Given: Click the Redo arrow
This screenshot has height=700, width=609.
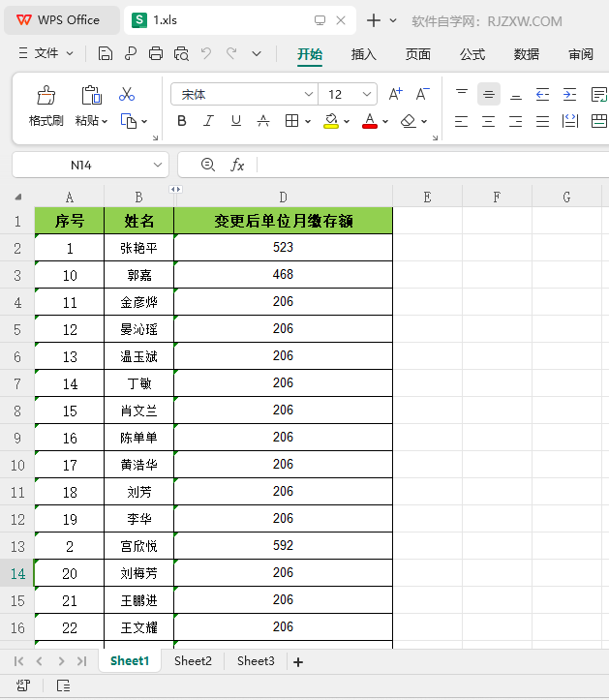Looking at the screenshot, I should point(231,53).
